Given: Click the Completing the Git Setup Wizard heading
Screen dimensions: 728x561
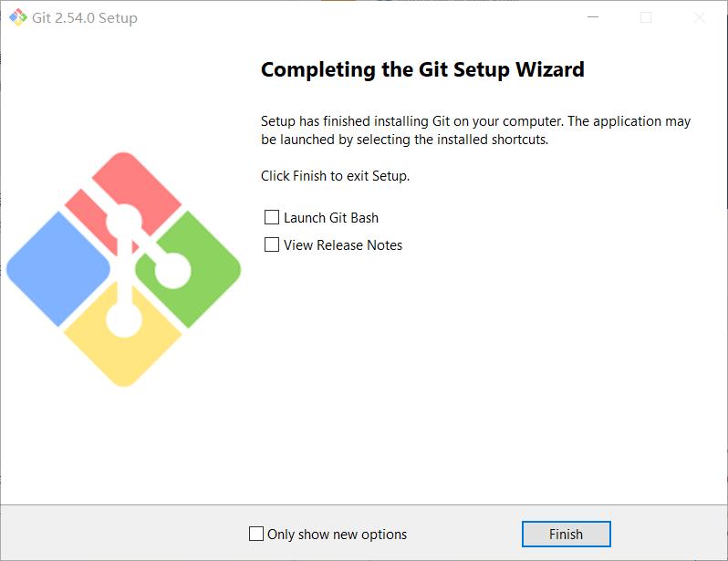Looking at the screenshot, I should click(x=422, y=70).
